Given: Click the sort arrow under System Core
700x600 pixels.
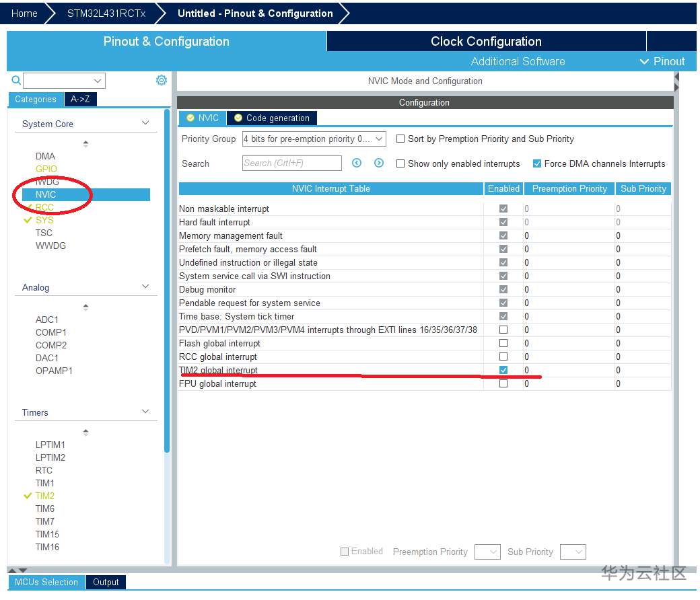Looking at the screenshot, I should click(85, 144).
